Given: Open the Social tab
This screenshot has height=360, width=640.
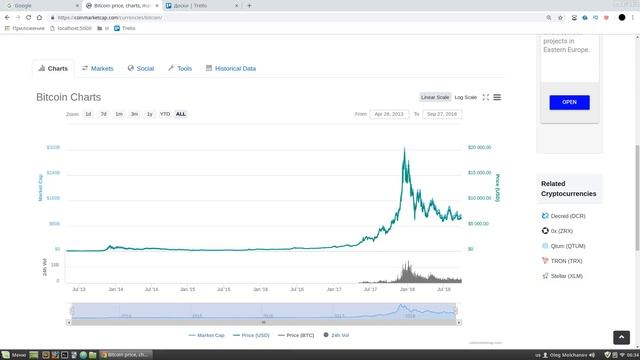Looking at the screenshot, I should [x=141, y=69].
